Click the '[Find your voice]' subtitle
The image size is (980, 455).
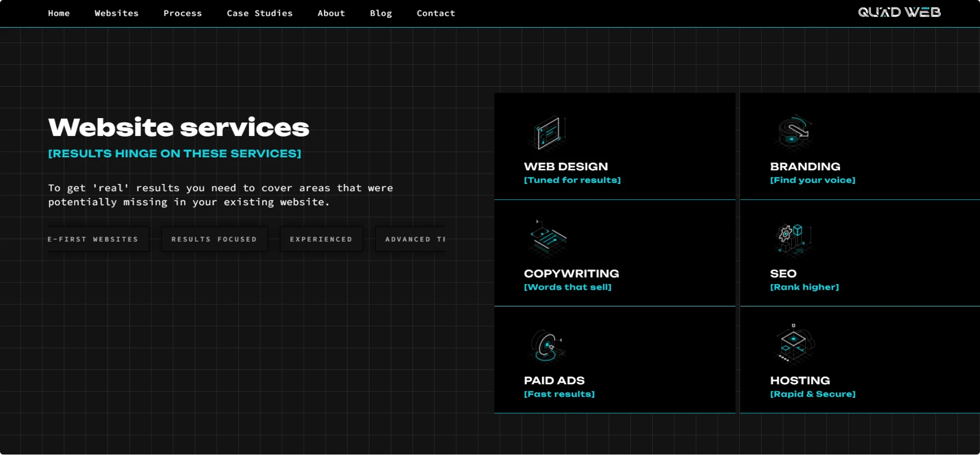812,180
